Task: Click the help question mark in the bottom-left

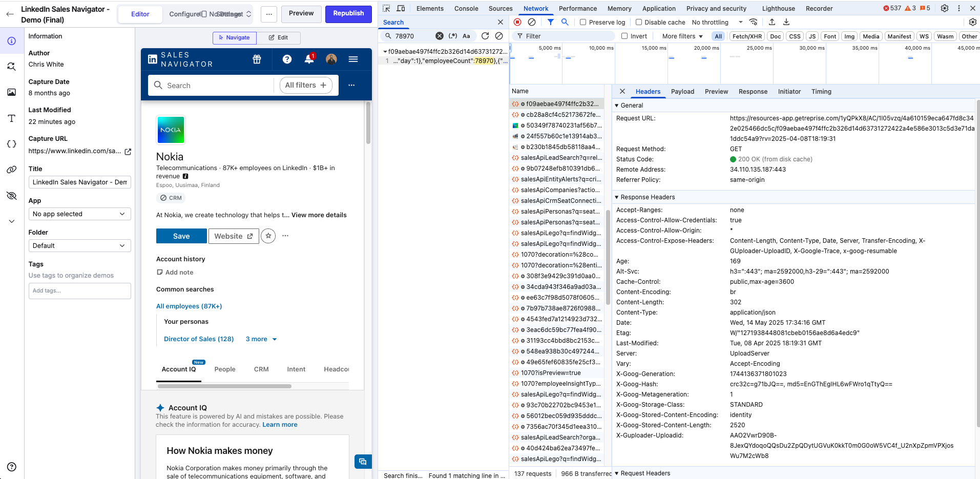Action: [x=12, y=467]
